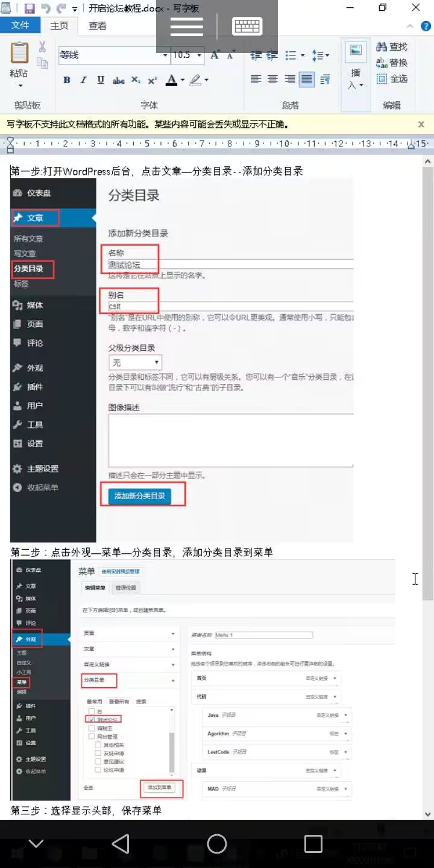Switch to the 查看 view tab

tap(98, 25)
